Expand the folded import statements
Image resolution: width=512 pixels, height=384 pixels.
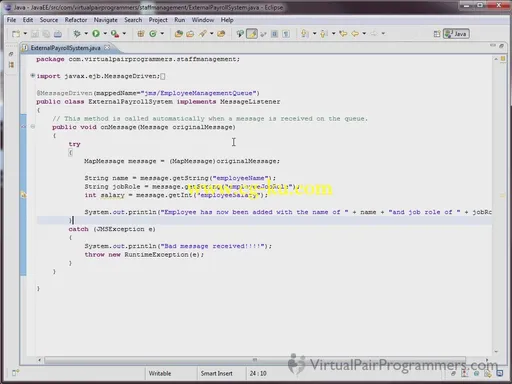point(33,76)
